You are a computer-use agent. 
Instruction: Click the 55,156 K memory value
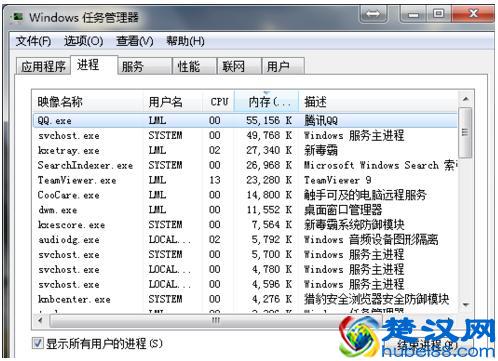[x=269, y=120]
